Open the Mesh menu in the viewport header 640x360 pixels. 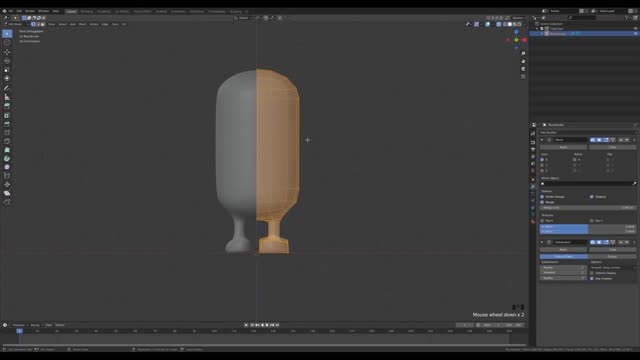pyautogui.click(x=82, y=24)
